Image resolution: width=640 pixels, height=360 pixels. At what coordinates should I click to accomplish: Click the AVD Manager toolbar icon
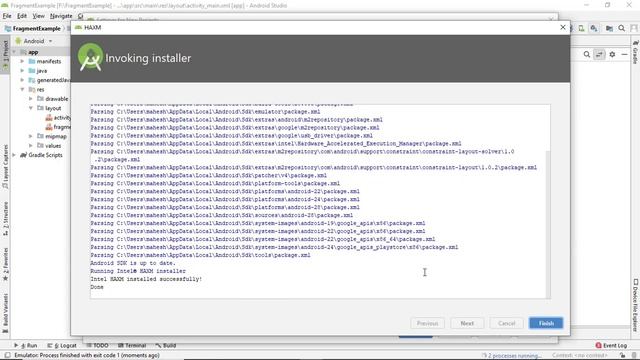pyautogui.click(x=581, y=28)
